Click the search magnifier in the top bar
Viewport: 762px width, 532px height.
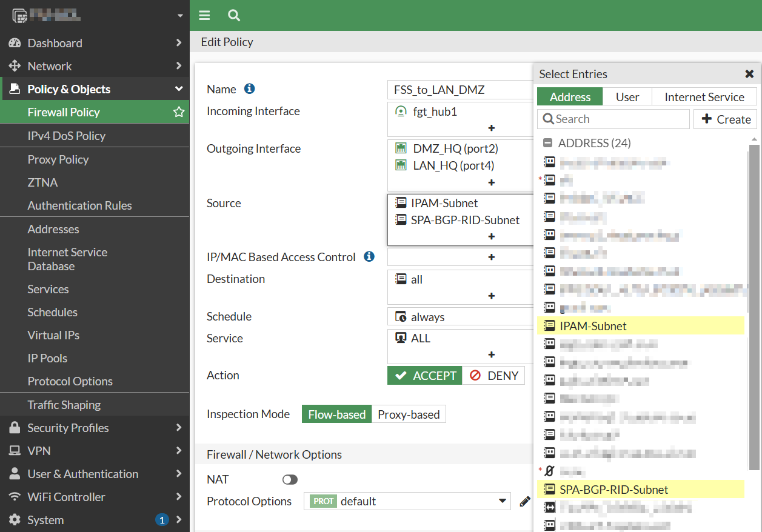pyautogui.click(x=233, y=15)
